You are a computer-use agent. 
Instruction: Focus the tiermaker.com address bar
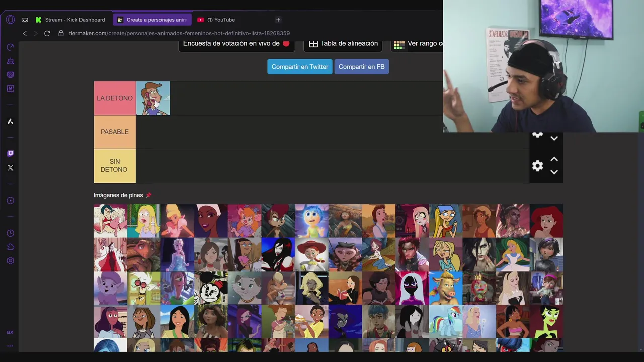click(180, 33)
